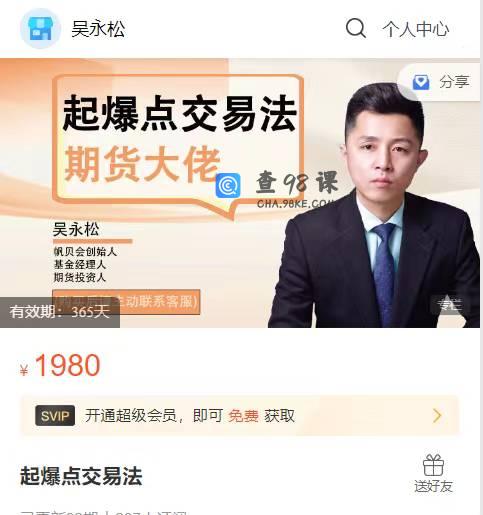This screenshot has width=483, height=515.
Task: Click the course cover banner image
Action: 240,193
